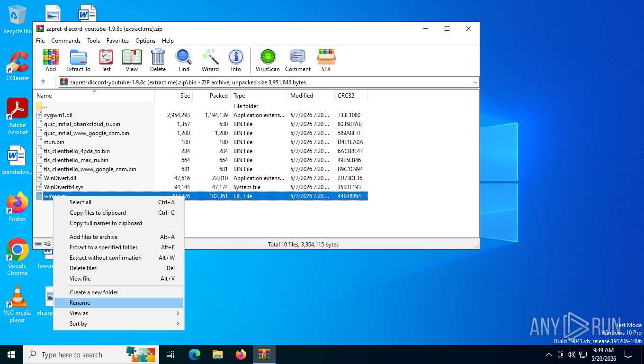Screen dimensions: 644x364
Task: Choose Delete files in context menu
Action: [x=119, y=268]
